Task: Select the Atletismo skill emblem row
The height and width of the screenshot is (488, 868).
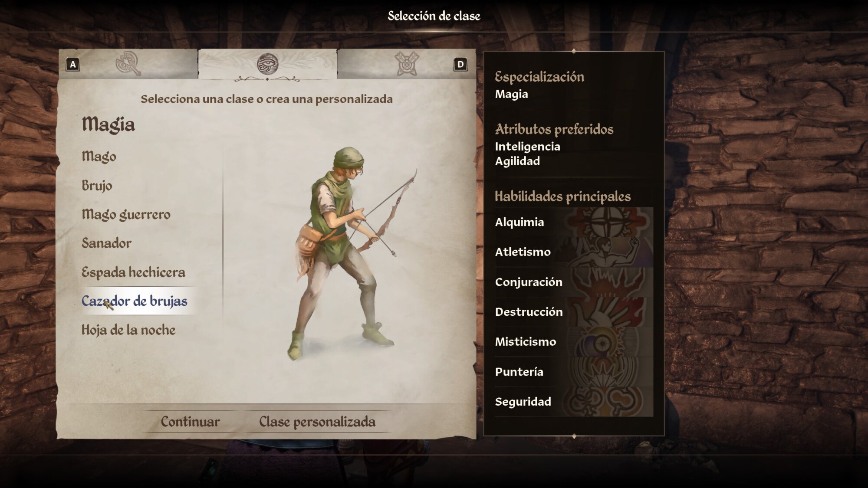Action: point(574,252)
